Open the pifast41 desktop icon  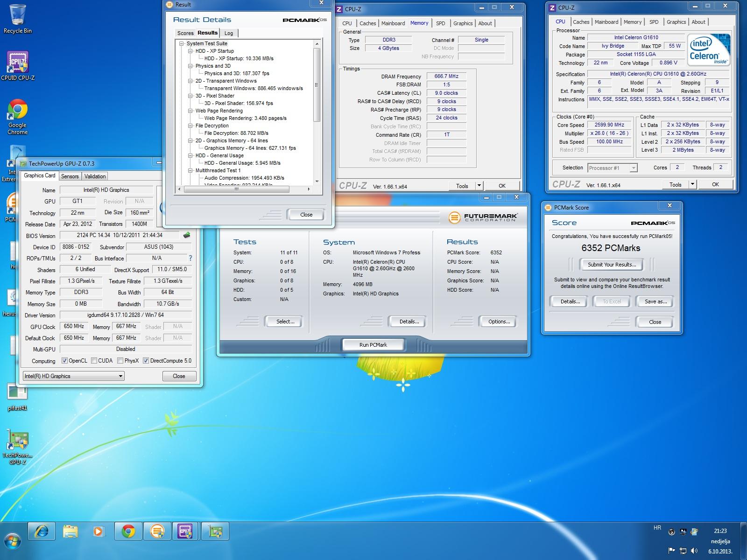click(17, 397)
